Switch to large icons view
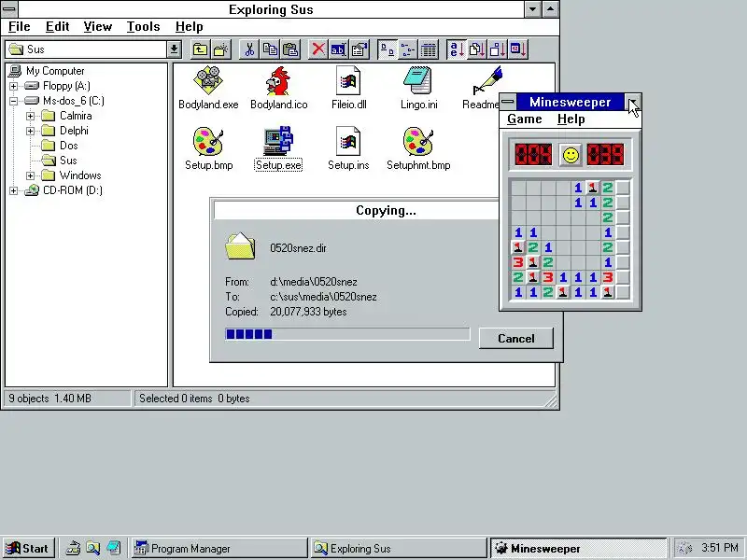 point(387,49)
